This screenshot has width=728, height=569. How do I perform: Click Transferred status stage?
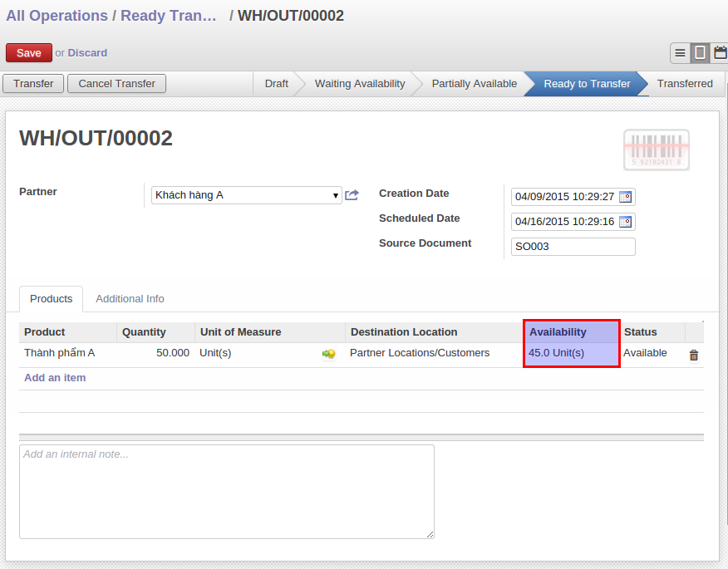point(685,84)
